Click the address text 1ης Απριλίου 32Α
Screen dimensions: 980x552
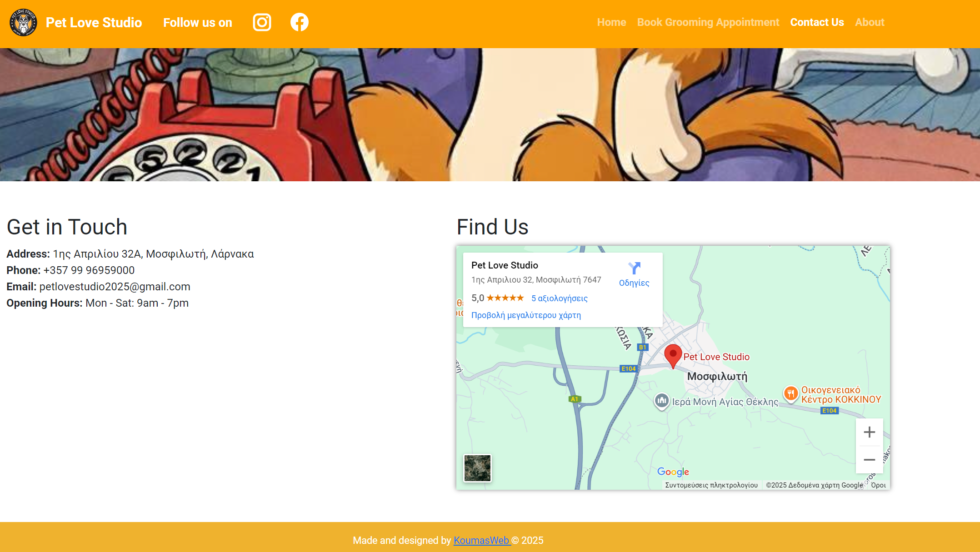97,254
